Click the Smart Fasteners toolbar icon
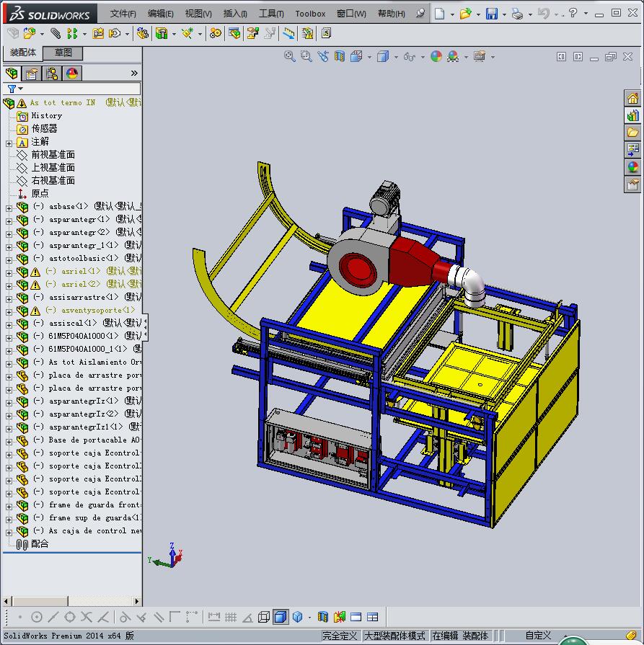Image resolution: width=644 pixels, height=645 pixels. point(98,33)
